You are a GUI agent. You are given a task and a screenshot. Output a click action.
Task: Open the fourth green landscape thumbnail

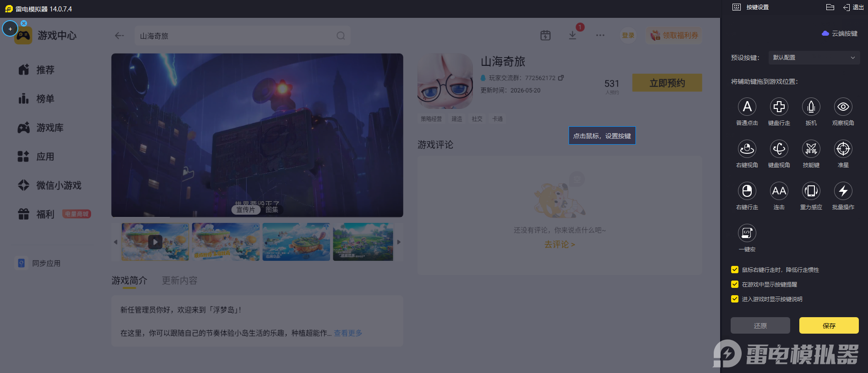(363, 242)
